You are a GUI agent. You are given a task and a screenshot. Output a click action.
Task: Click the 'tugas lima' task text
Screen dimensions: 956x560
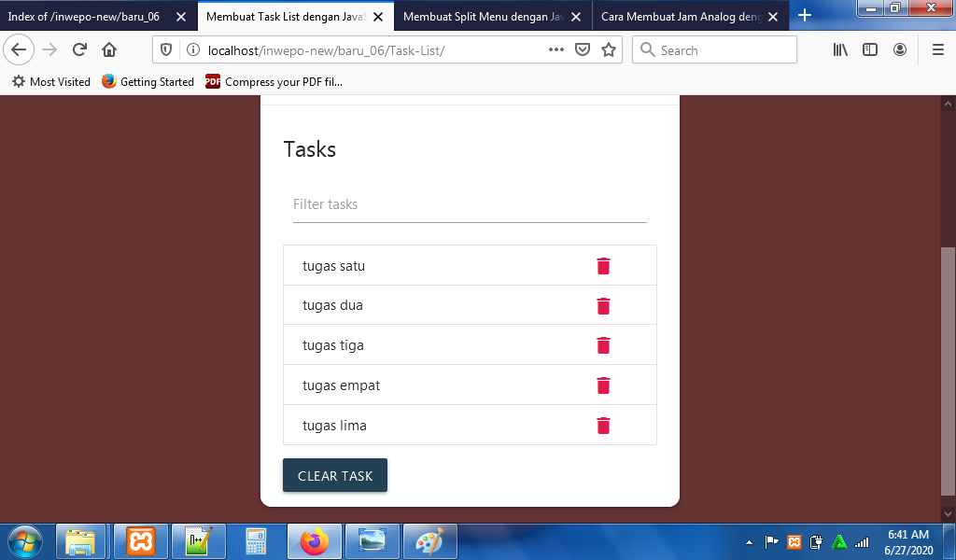(x=334, y=426)
